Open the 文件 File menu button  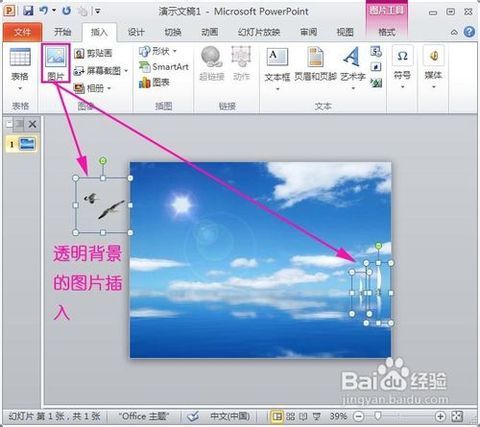(22, 32)
